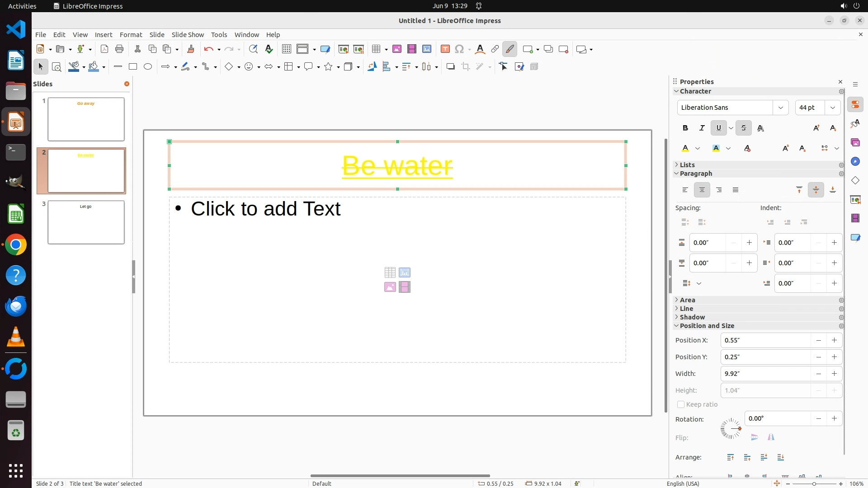Toggle the Shadow icon in drawing toolbar
Screen dimensions: 868x488
tap(450, 67)
